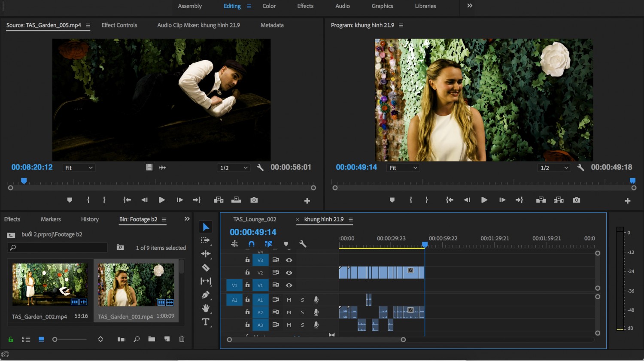Click the bin search field
This screenshot has height=361, width=644.
(x=58, y=248)
